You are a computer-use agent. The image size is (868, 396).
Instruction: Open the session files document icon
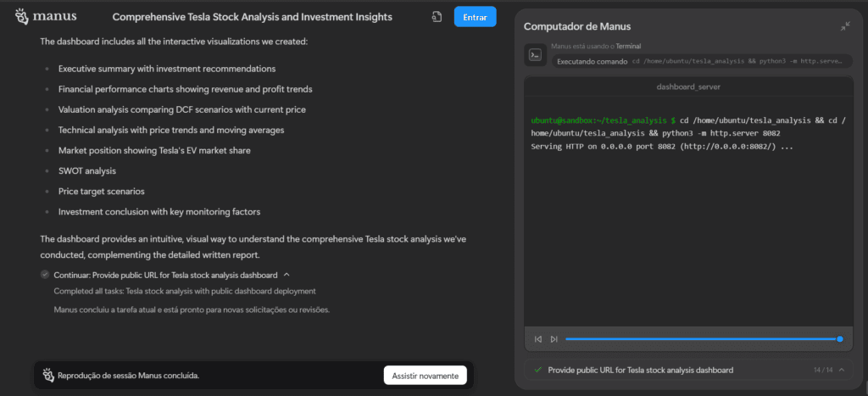(437, 17)
